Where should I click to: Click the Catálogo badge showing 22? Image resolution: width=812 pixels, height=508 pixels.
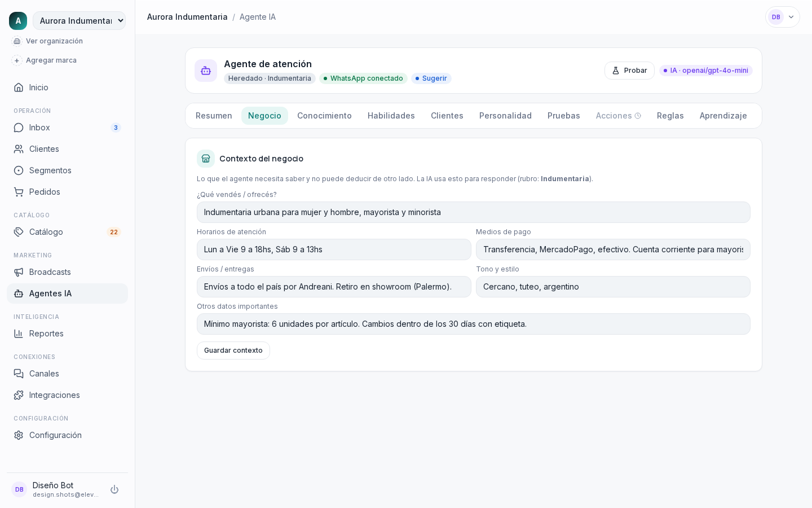tap(114, 232)
